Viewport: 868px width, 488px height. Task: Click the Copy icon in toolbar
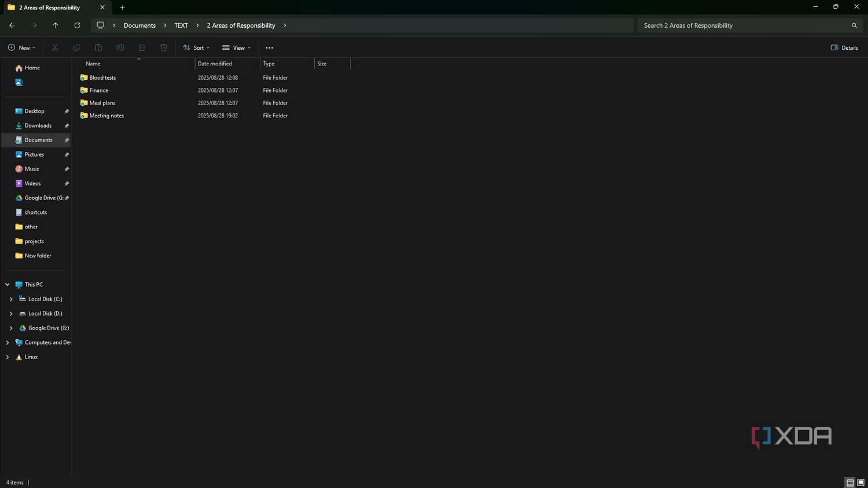pos(77,48)
